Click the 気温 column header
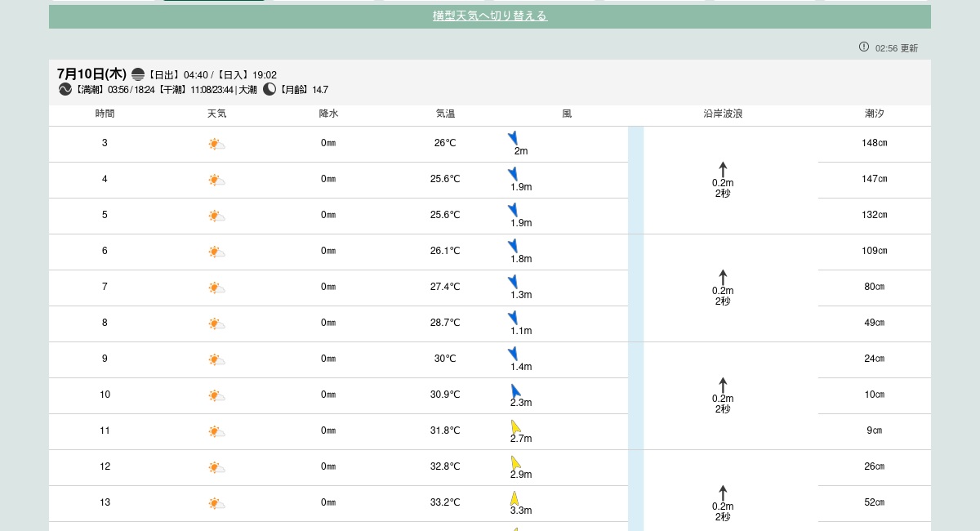This screenshot has width=980, height=531. point(445,114)
